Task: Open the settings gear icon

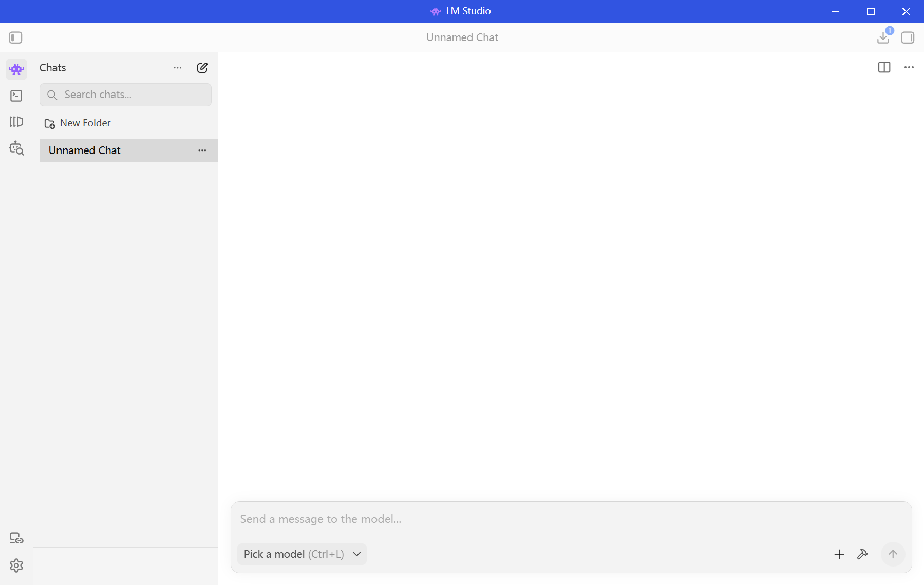Action: point(16,565)
